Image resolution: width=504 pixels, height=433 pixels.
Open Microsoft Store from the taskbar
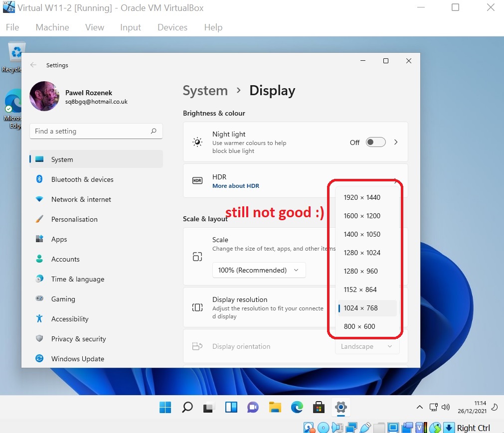click(x=319, y=407)
